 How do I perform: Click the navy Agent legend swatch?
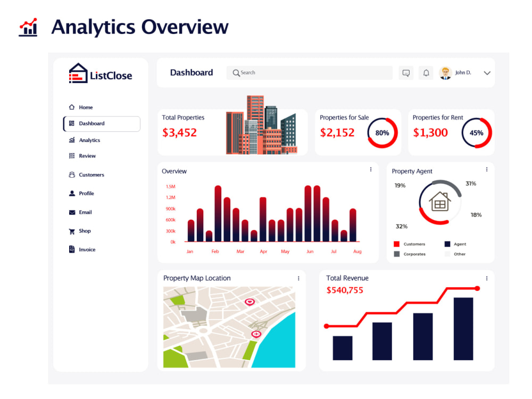click(447, 244)
